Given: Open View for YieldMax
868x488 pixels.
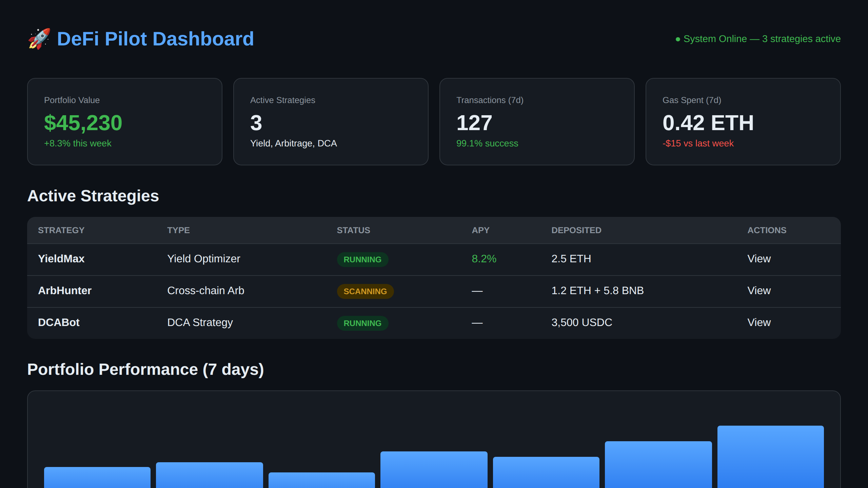Looking at the screenshot, I should pos(759,259).
